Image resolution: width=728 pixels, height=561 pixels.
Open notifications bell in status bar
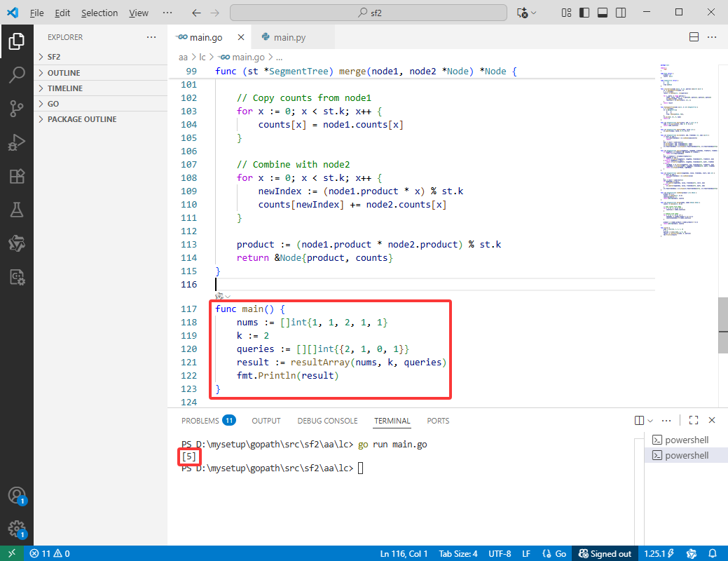tap(712, 553)
